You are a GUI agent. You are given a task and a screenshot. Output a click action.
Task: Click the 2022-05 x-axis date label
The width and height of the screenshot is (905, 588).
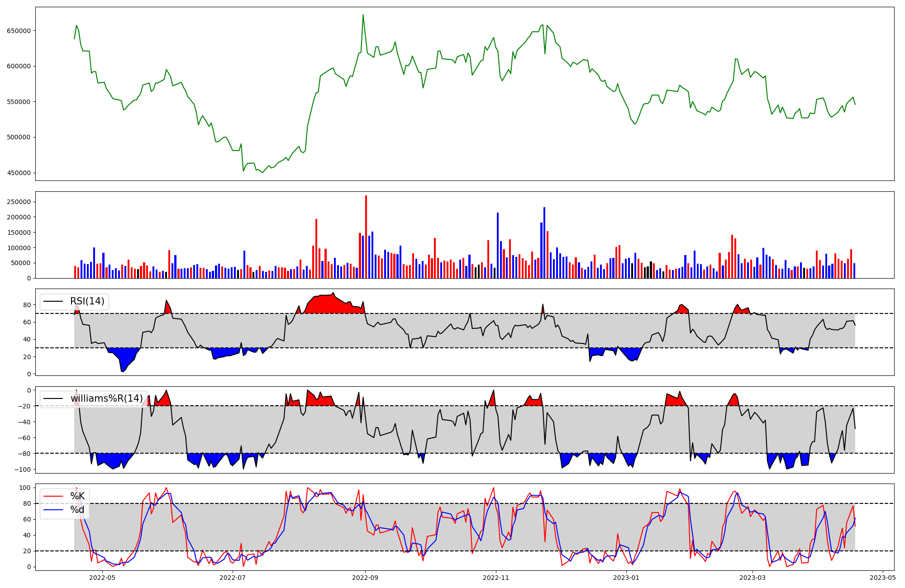(102, 578)
